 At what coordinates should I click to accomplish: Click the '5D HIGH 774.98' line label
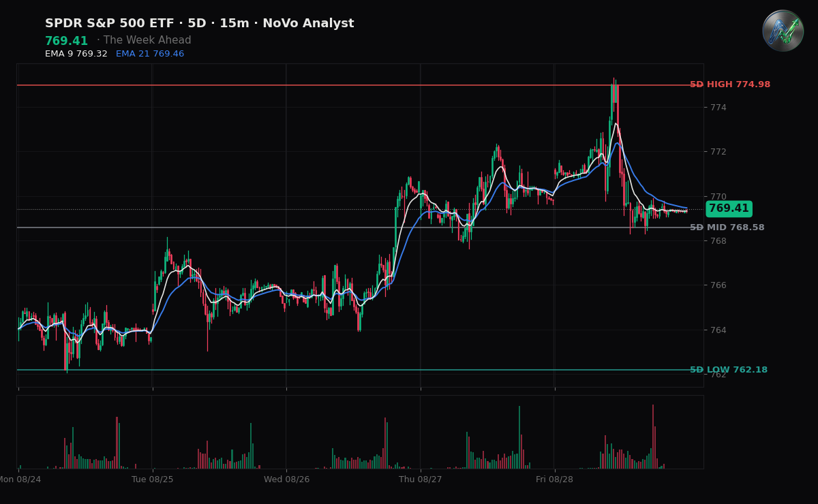730,84
